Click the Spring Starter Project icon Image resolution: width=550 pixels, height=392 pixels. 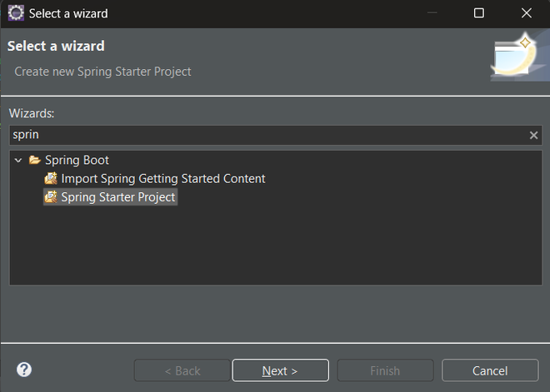coord(51,197)
